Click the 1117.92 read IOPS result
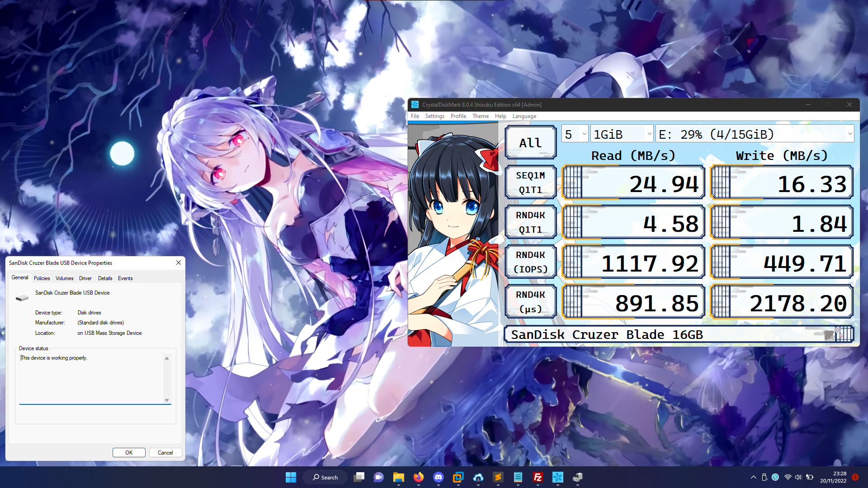Screen dimensions: 868x488 coord(633,262)
